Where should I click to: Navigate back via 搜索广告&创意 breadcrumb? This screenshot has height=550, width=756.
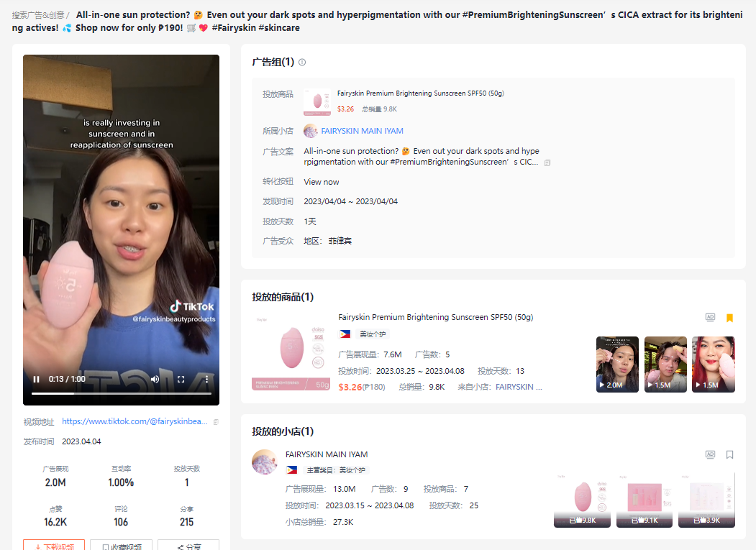point(37,14)
